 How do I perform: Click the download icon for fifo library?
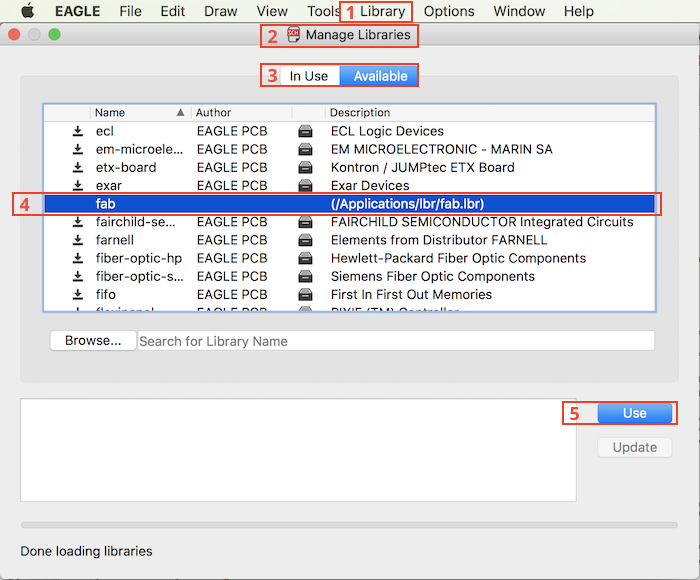(78, 295)
